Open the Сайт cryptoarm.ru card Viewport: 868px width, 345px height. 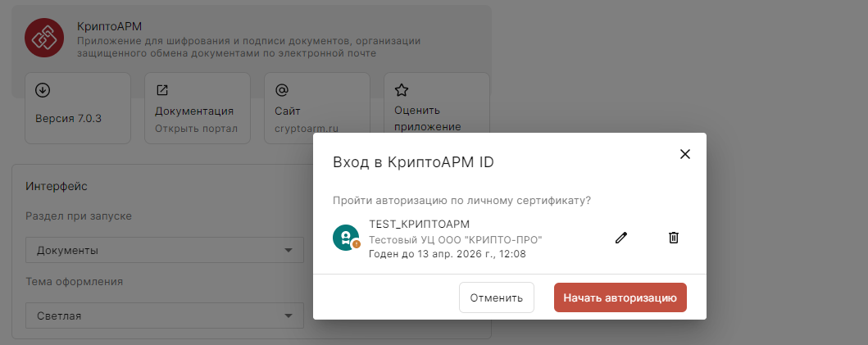pos(317,108)
